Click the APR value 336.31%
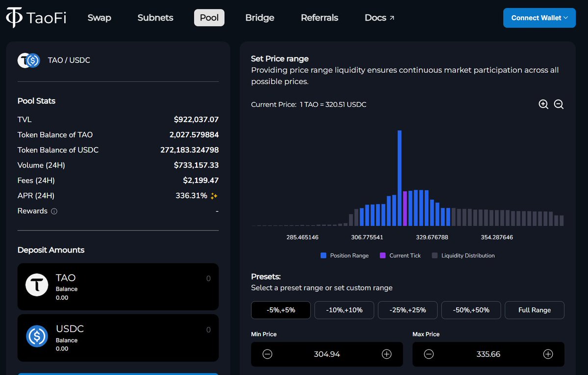 (x=191, y=195)
